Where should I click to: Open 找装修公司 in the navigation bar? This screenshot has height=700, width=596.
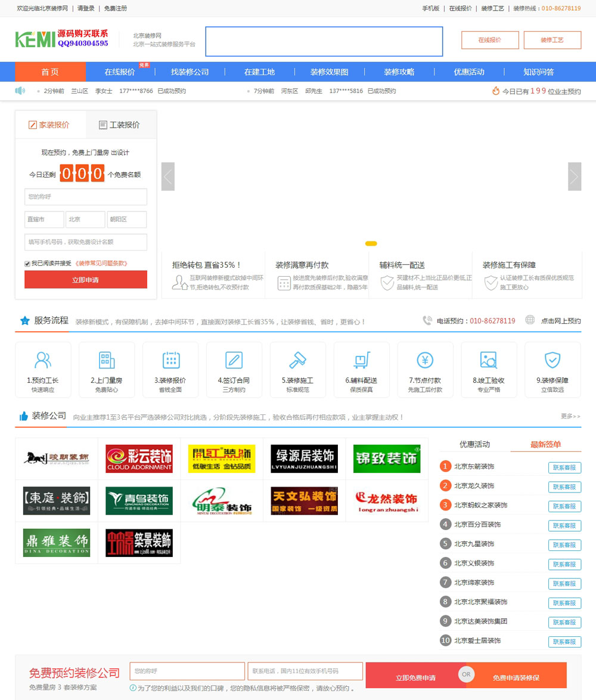[190, 72]
